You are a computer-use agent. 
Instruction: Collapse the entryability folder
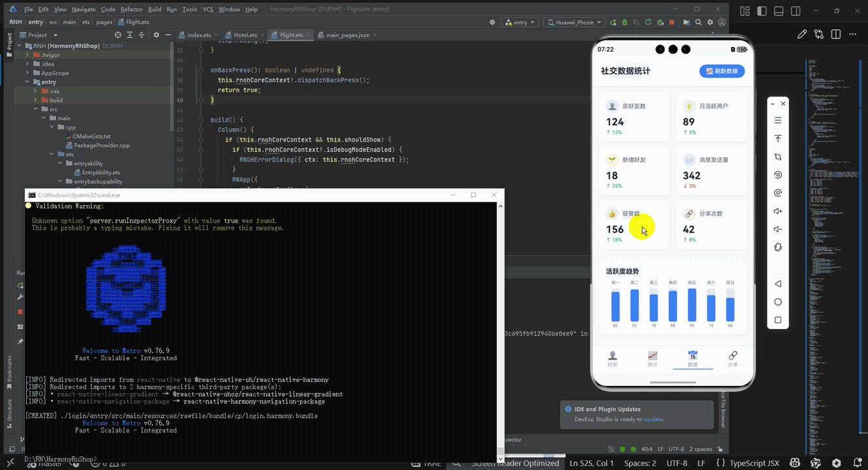coord(60,163)
